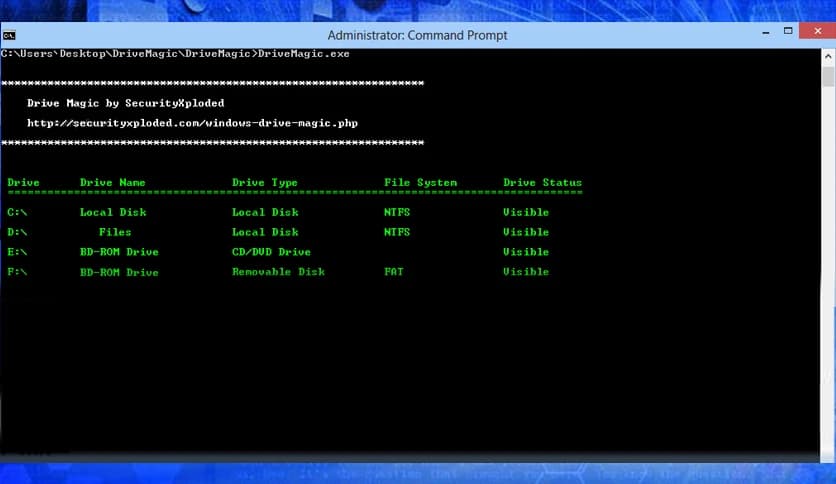Click the C:\ drive letter
The image size is (836, 484).
click(17, 212)
